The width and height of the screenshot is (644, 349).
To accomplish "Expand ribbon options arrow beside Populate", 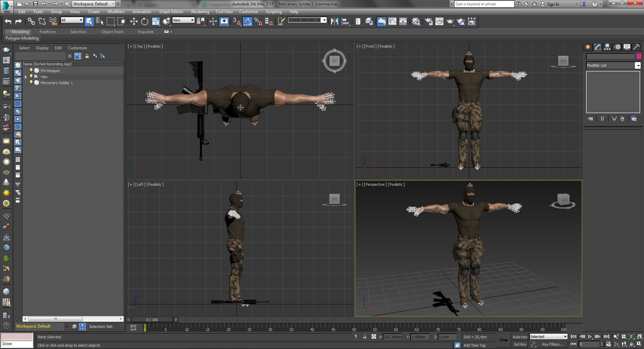I will point(171,32).
